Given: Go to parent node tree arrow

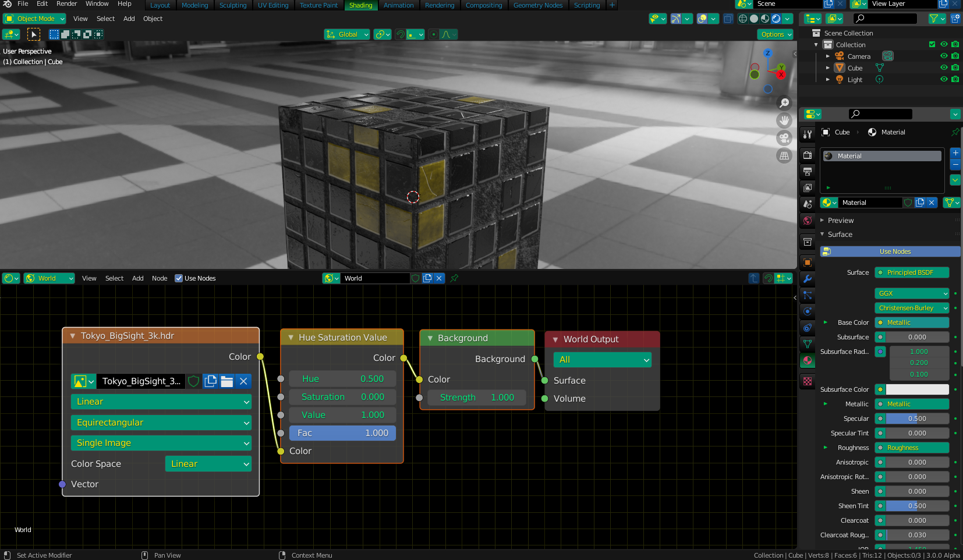Looking at the screenshot, I should 754,278.
